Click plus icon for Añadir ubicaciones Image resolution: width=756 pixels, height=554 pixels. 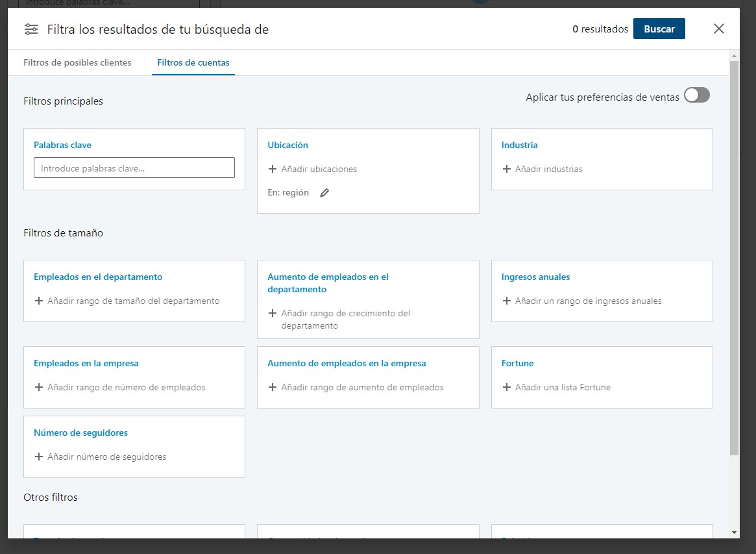click(x=273, y=169)
